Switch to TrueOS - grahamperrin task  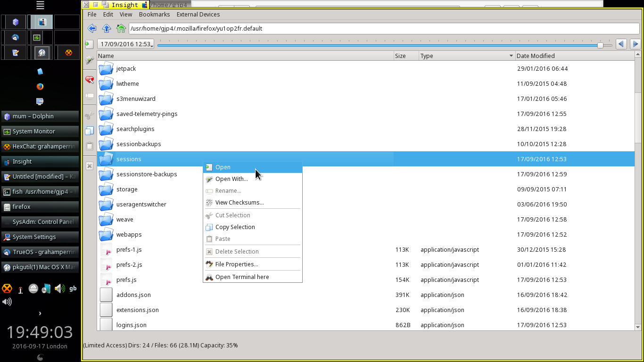(40, 252)
